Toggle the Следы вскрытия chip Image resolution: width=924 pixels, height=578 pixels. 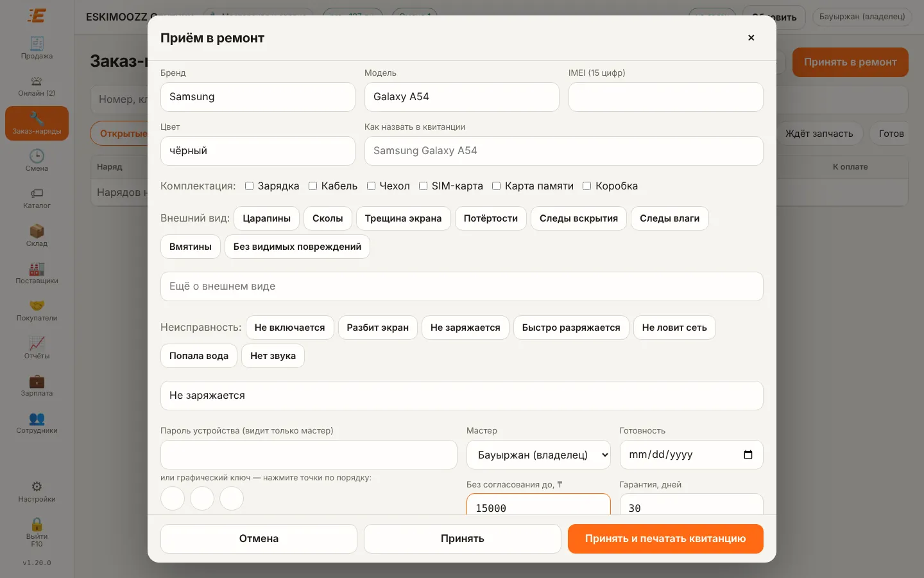pyautogui.click(x=579, y=218)
